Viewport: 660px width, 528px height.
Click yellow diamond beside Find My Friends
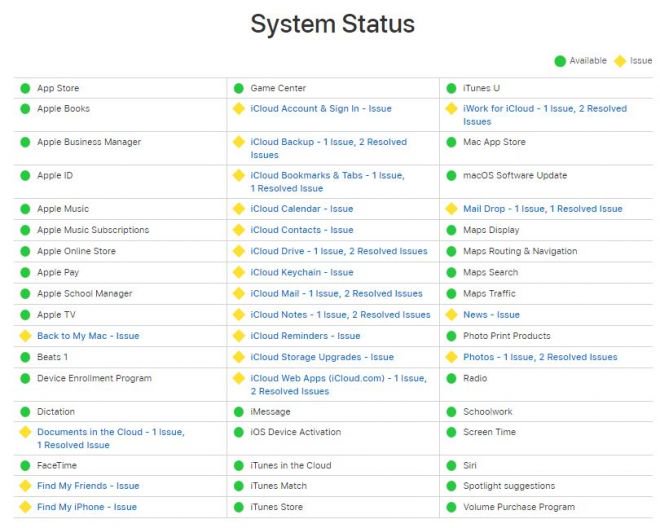(x=25, y=486)
